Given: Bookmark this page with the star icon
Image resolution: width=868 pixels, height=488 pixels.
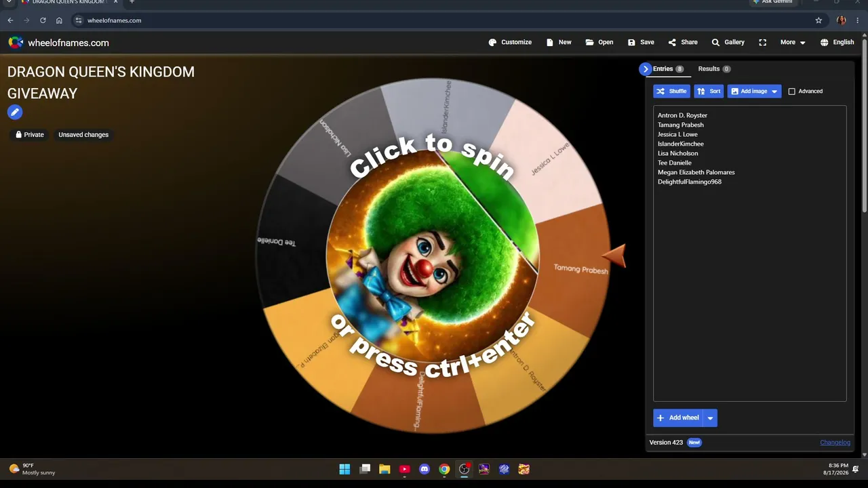Looking at the screenshot, I should (x=818, y=20).
